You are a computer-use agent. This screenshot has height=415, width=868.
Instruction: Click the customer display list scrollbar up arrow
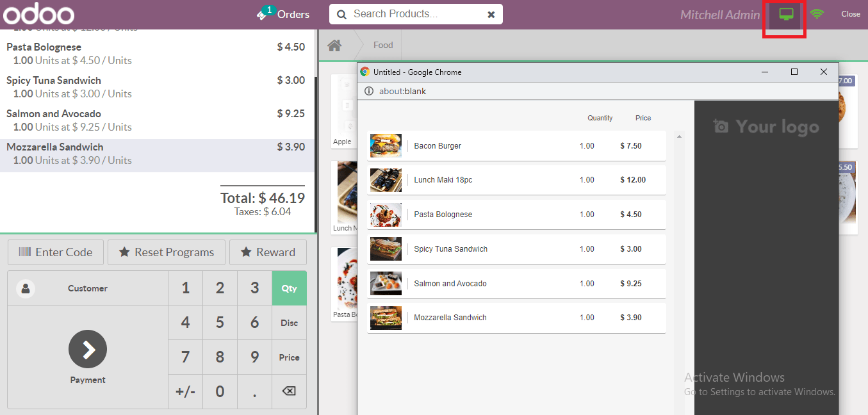click(x=679, y=136)
